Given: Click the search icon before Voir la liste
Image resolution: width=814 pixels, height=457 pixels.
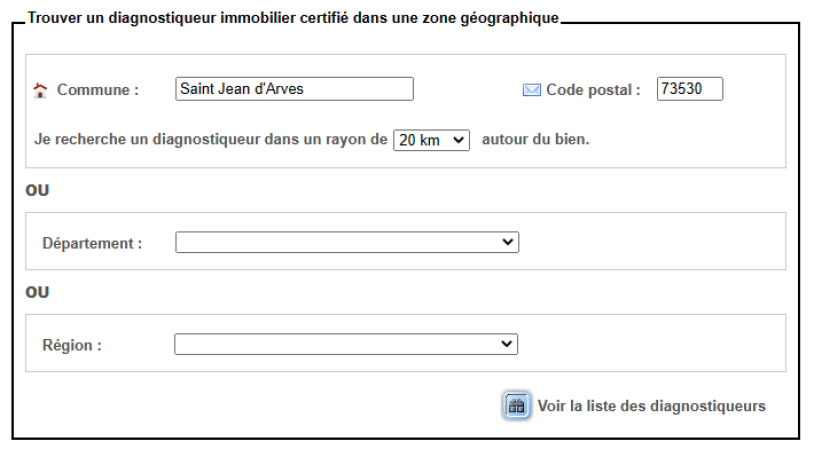Looking at the screenshot, I should pyautogui.click(x=516, y=406).
